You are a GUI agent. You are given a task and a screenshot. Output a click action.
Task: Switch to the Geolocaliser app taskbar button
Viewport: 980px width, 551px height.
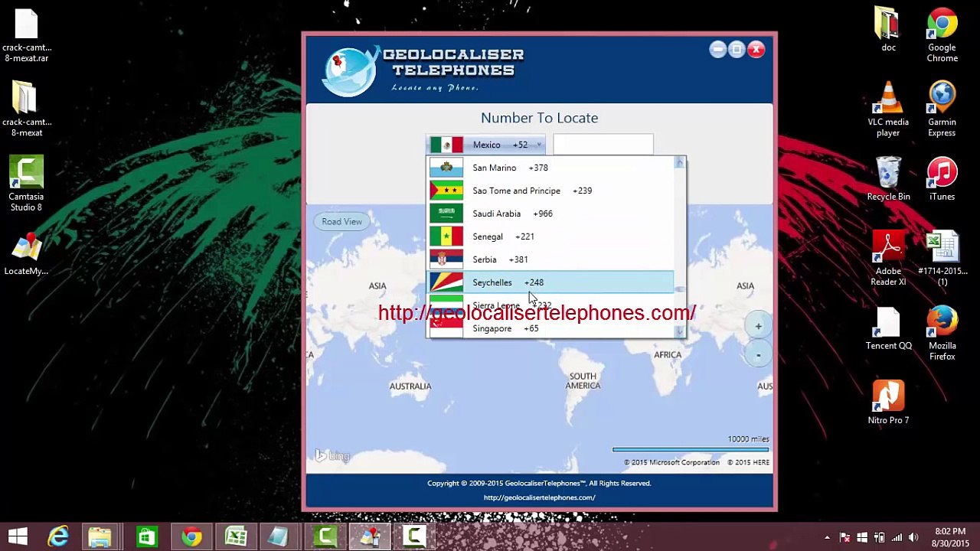[x=370, y=536]
